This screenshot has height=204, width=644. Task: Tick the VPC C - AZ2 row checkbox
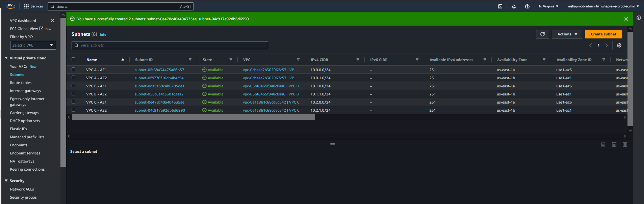pos(73,110)
